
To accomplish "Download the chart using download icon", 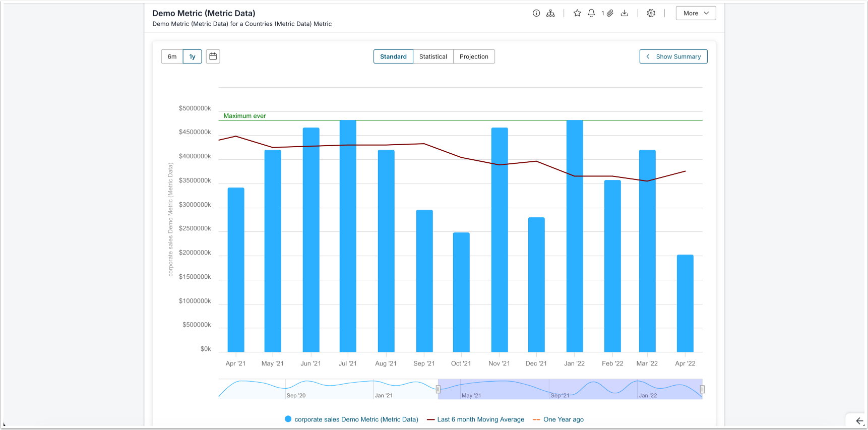I will tap(625, 13).
